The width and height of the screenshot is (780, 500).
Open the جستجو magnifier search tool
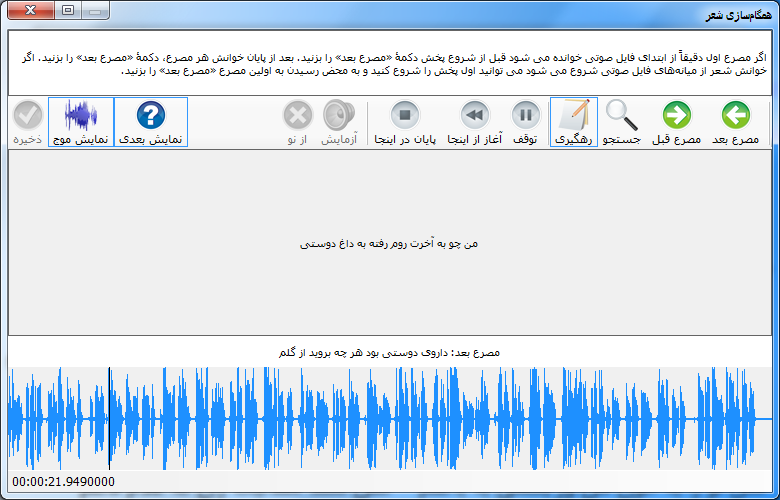[622, 122]
